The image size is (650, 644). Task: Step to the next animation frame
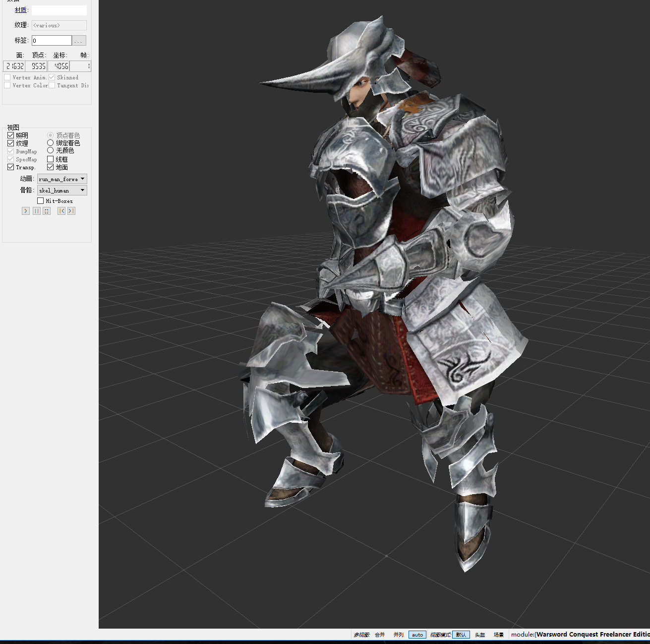coord(71,211)
